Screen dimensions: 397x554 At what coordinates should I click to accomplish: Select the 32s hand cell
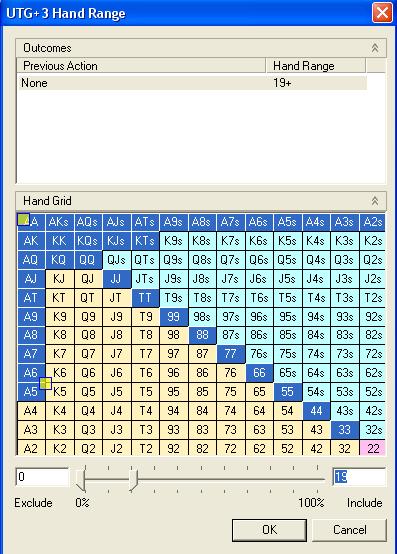coord(373,430)
